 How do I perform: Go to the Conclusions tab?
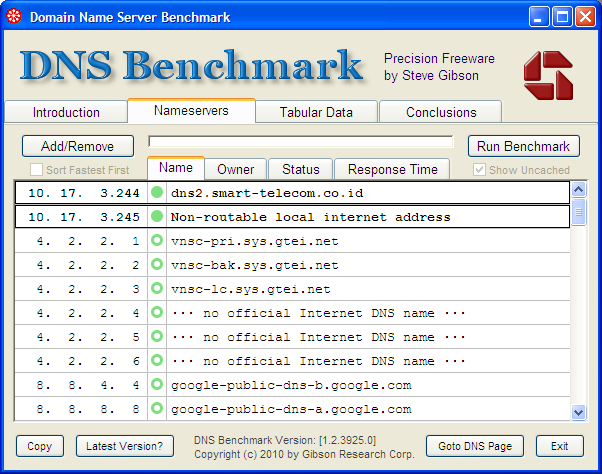(x=441, y=112)
